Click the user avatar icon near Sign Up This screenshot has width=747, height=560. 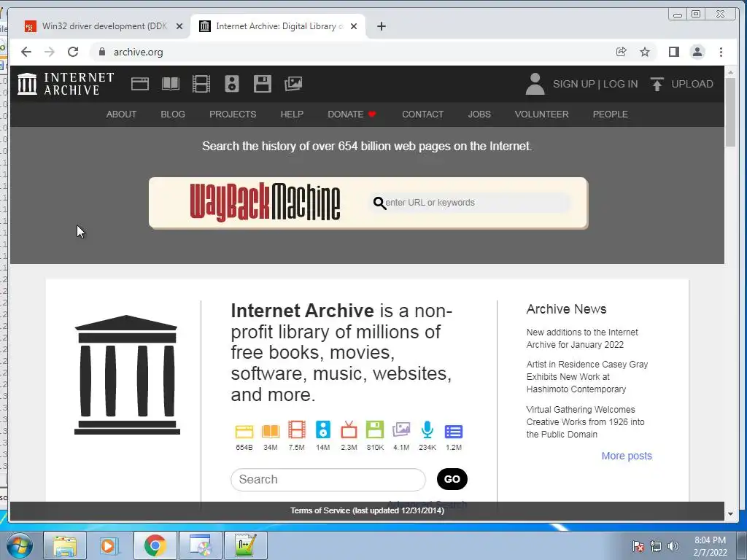pos(535,84)
